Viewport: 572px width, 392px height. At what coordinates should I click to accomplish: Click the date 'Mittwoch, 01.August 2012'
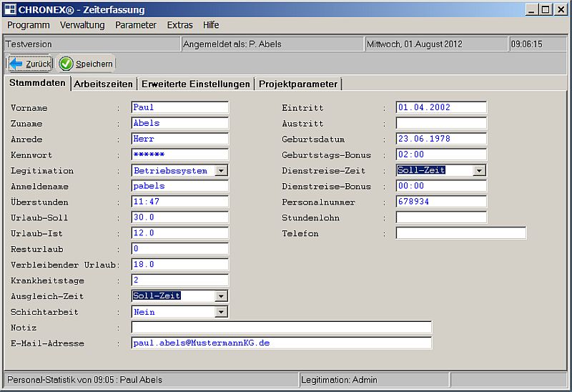click(x=415, y=44)
